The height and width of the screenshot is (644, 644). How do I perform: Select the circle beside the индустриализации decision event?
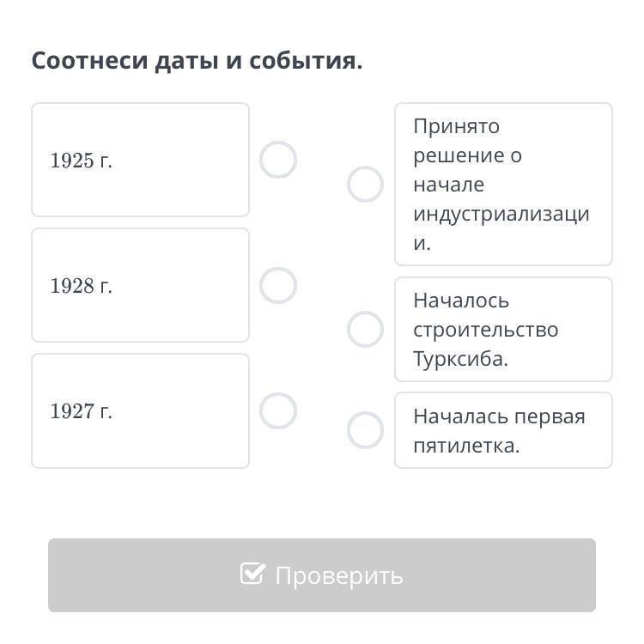(x=365, y=185)
